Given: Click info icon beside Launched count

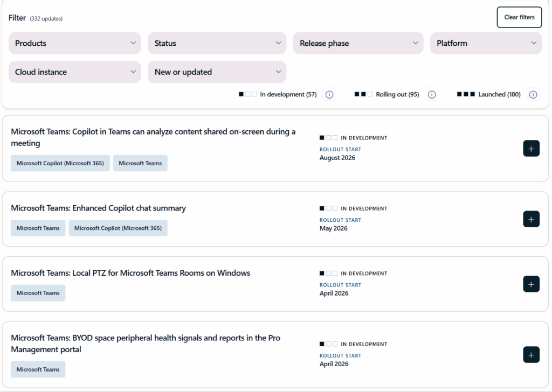Looking at the screenshot, I should (x=533, y=95).
